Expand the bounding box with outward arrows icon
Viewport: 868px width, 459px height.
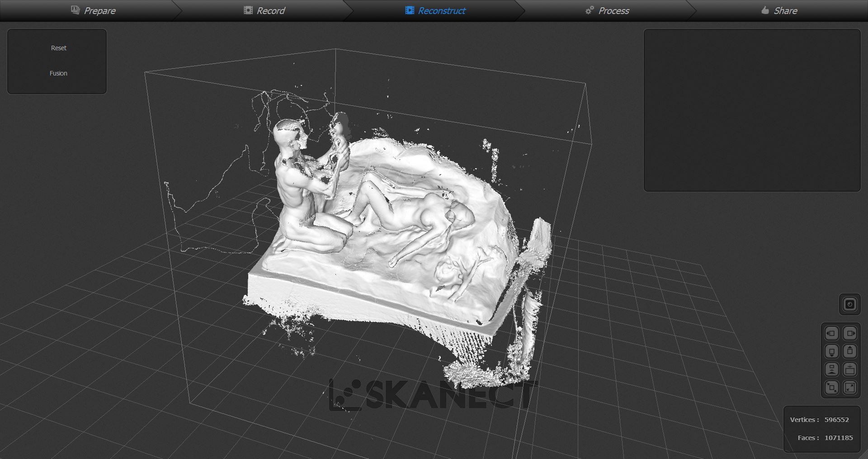coord(850,388)
